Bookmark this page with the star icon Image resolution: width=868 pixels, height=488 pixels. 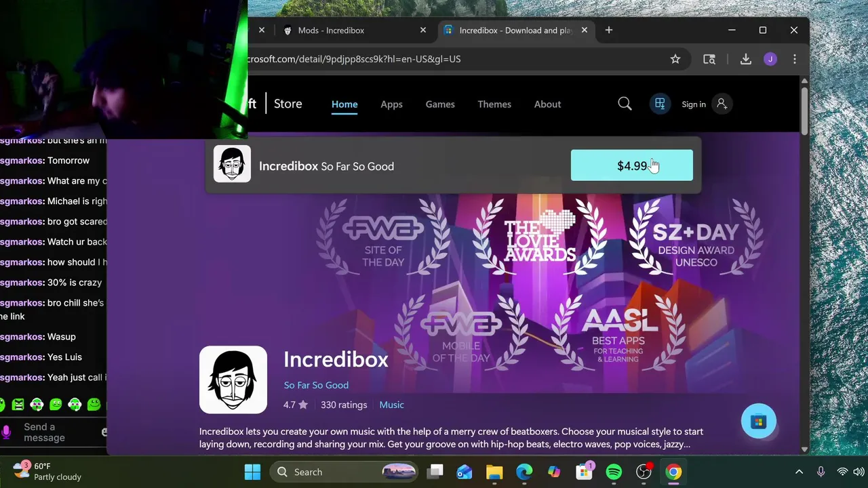point(675,59)
